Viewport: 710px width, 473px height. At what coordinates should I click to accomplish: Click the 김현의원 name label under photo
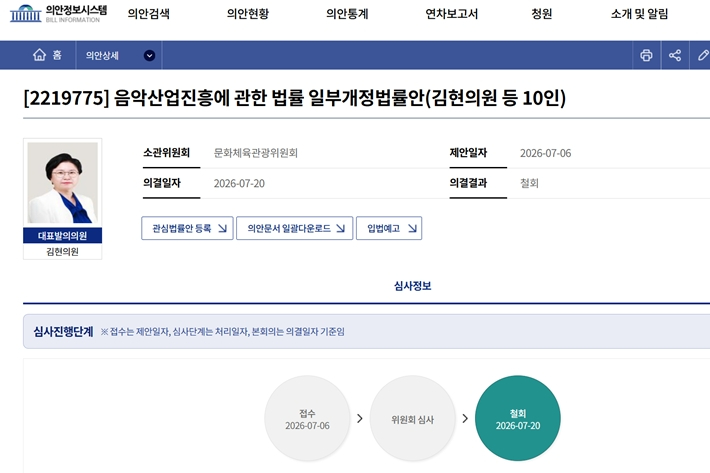point(62,252)
